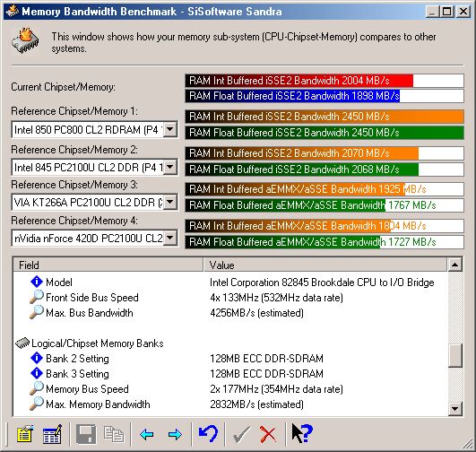476x452 pixels.
Task: Go forward with the right arrow
Action: [x=175, y=434]
